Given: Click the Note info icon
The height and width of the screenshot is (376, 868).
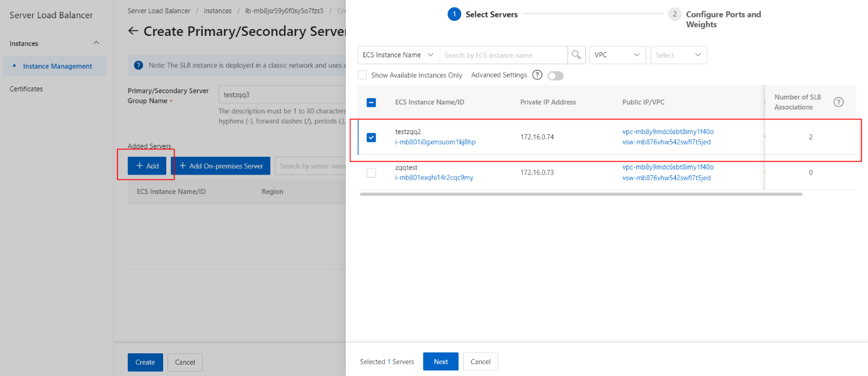Looking at the screenshot, I should click(139, 65).
